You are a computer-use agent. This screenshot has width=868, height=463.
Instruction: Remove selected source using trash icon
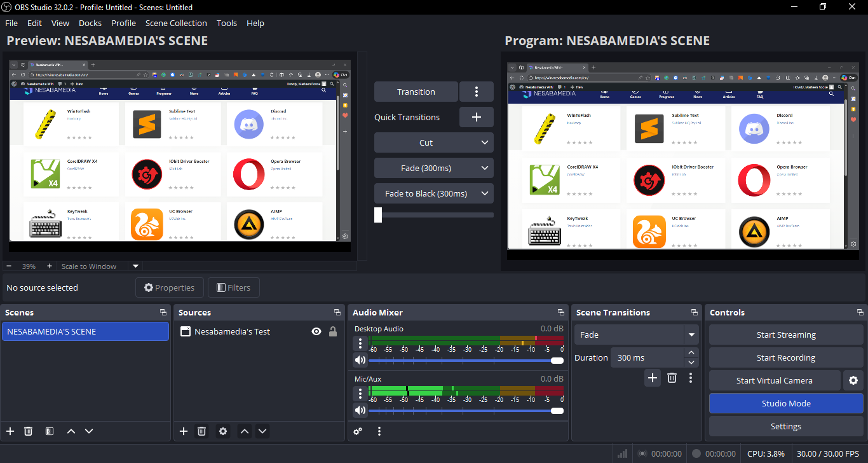pyautogui.click(x=201, y=431)
